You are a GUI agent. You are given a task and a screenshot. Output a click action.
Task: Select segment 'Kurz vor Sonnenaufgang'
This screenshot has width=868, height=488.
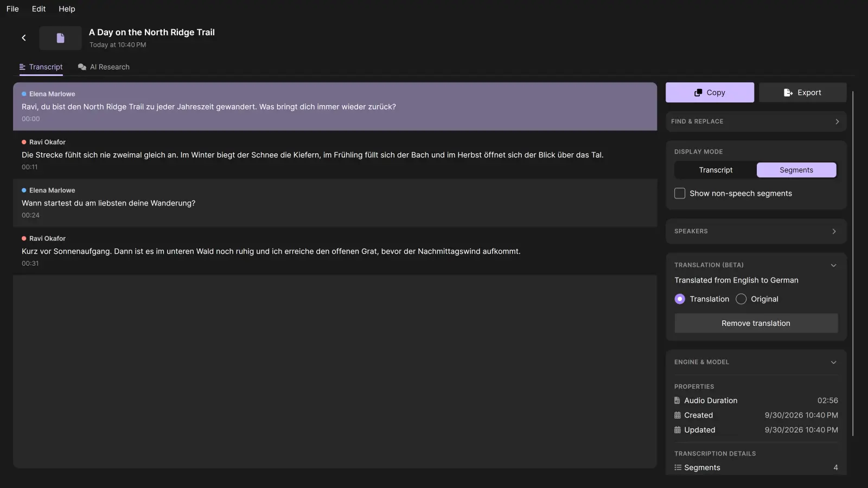[335, 251]
